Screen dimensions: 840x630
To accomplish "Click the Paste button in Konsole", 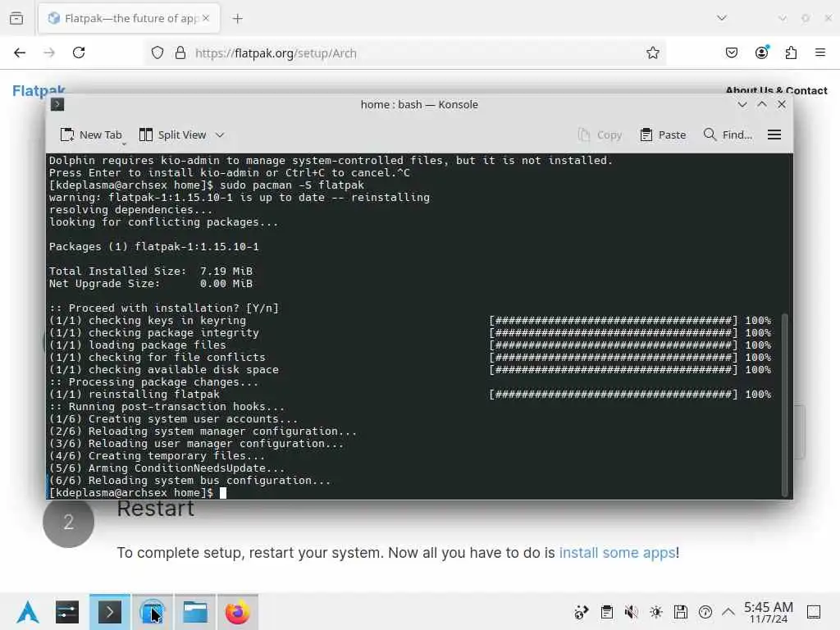I will coord(663,135).
